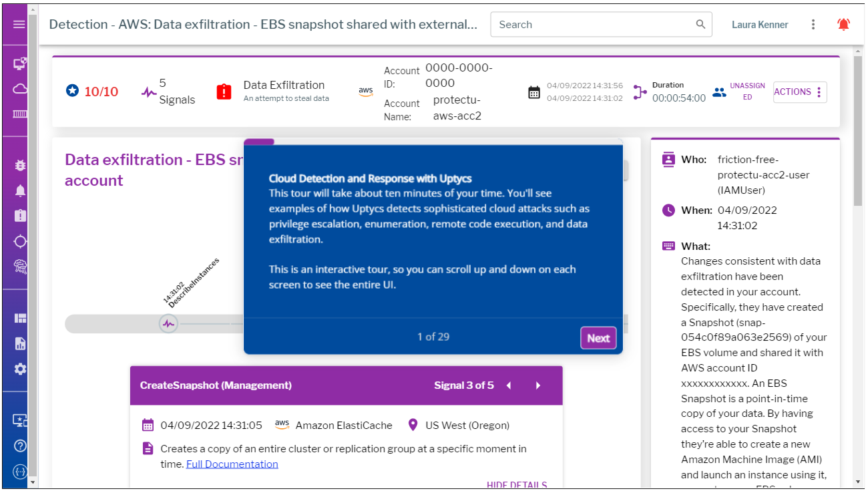Viewport: 868px width, 491px height.
Task: Click the When clock icon
Action: 668,210
